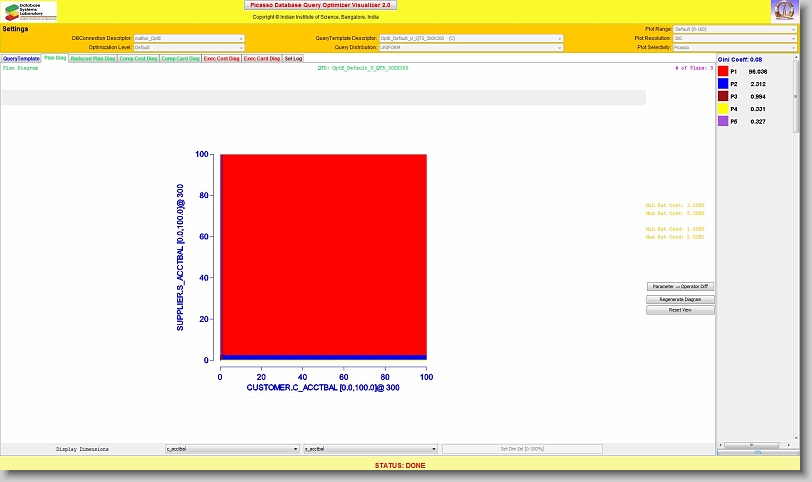Pick the yellow P4 plan swatch
This screenshot has height=482, width=812.
coord(723,108)
